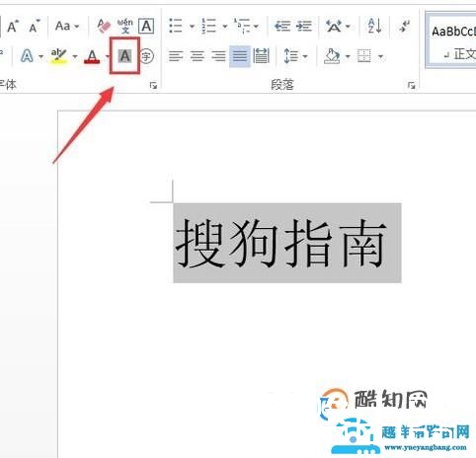Center the text

pos(198,56)
